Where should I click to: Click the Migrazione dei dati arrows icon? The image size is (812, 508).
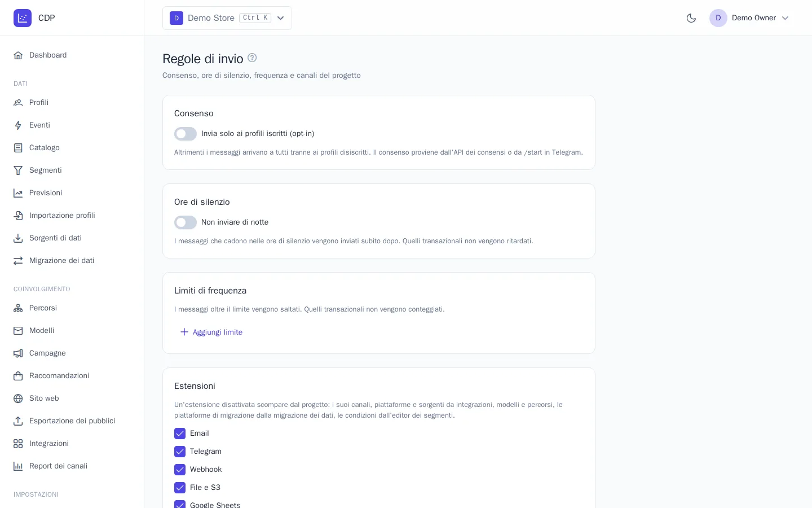18,261
